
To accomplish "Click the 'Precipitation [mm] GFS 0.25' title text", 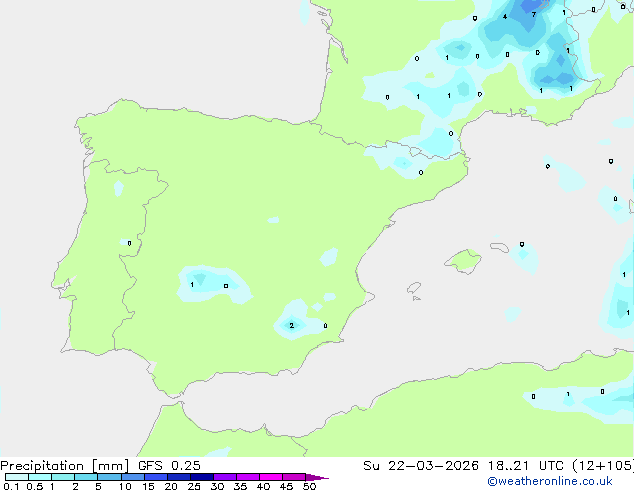I will [100, 466].
